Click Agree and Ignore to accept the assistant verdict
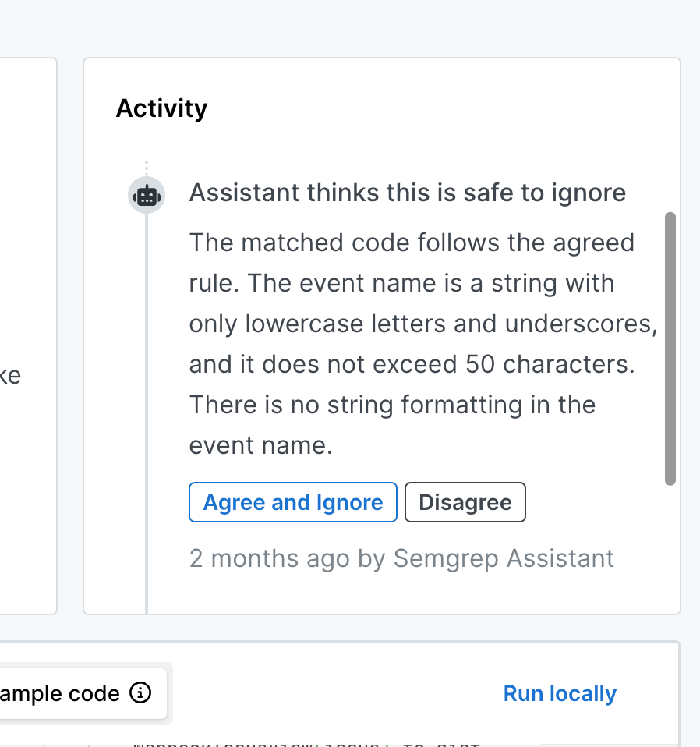 coord(292,502)
